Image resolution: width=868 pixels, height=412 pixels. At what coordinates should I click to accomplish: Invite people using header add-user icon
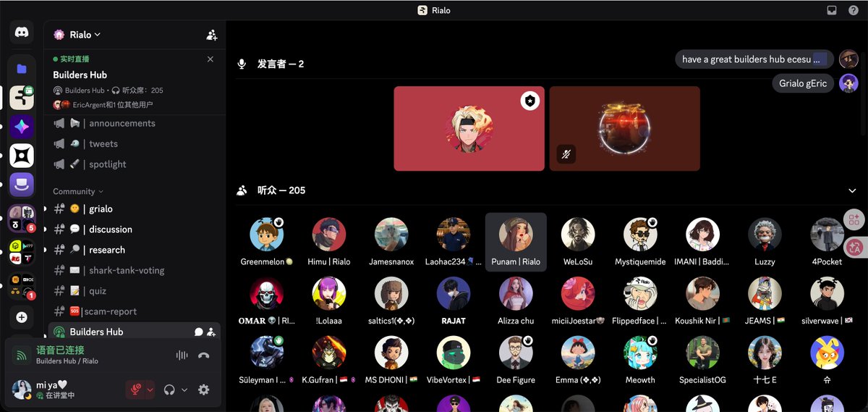tap(211, 35)
